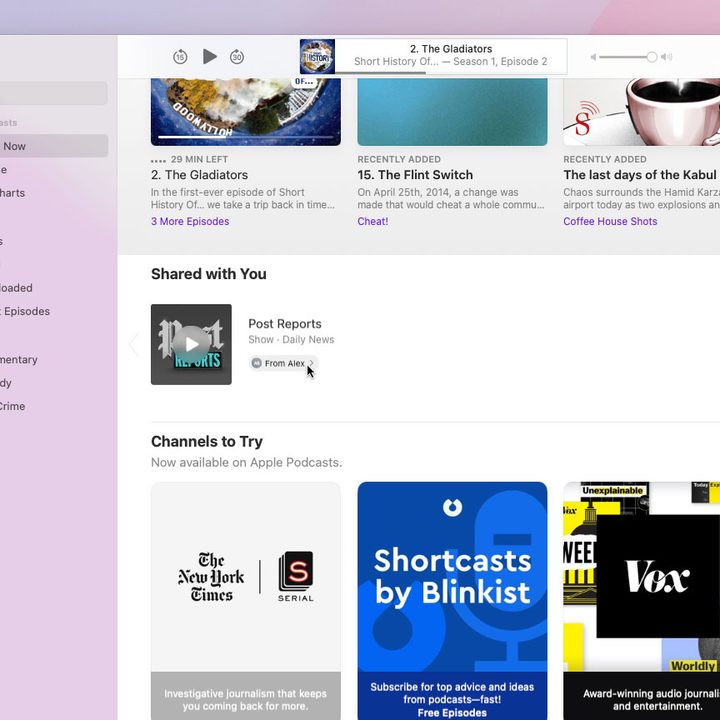Open the From Alex shared message chip

point(283,363)
